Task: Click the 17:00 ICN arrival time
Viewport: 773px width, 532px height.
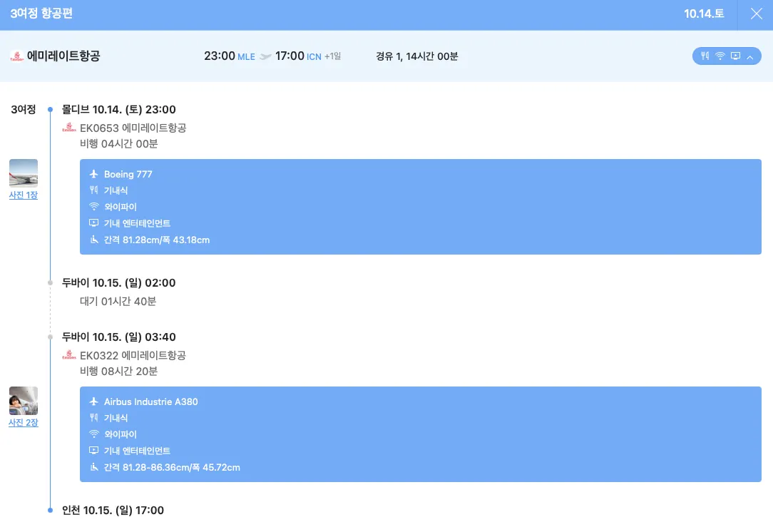Action: pyautogui.click(x=298, y=56)
